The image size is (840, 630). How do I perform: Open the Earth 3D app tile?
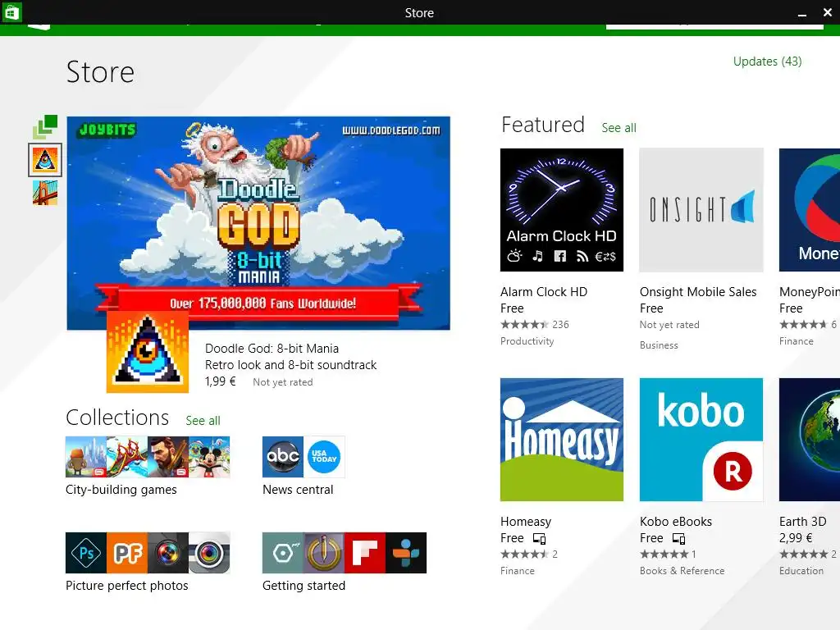(x=810, y=440)
